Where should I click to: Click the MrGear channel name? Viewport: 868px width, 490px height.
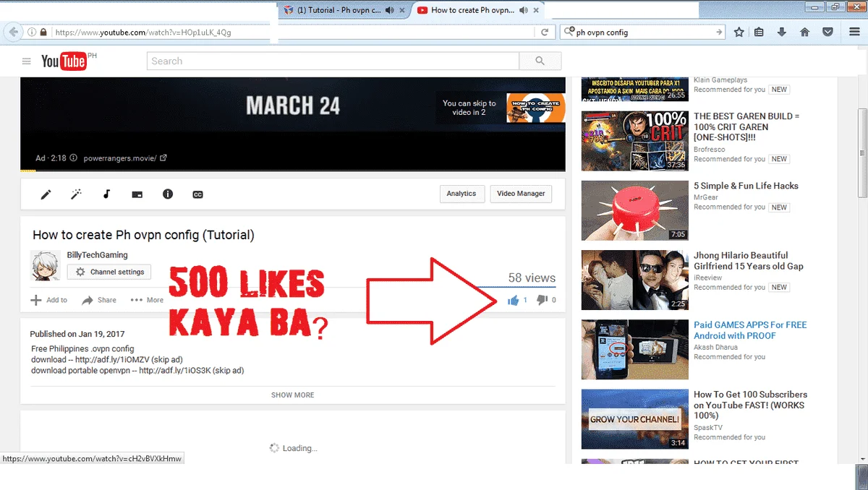tap(707, 197)
